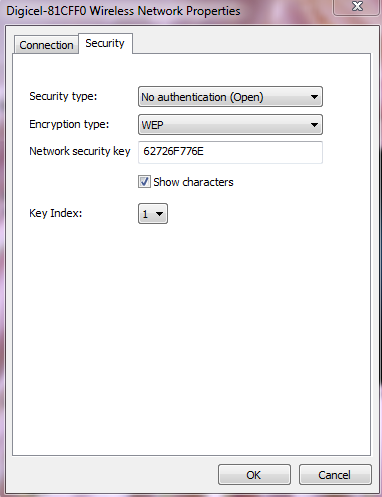Select the Security tab

pyautogui.click(x=105, y=43)
